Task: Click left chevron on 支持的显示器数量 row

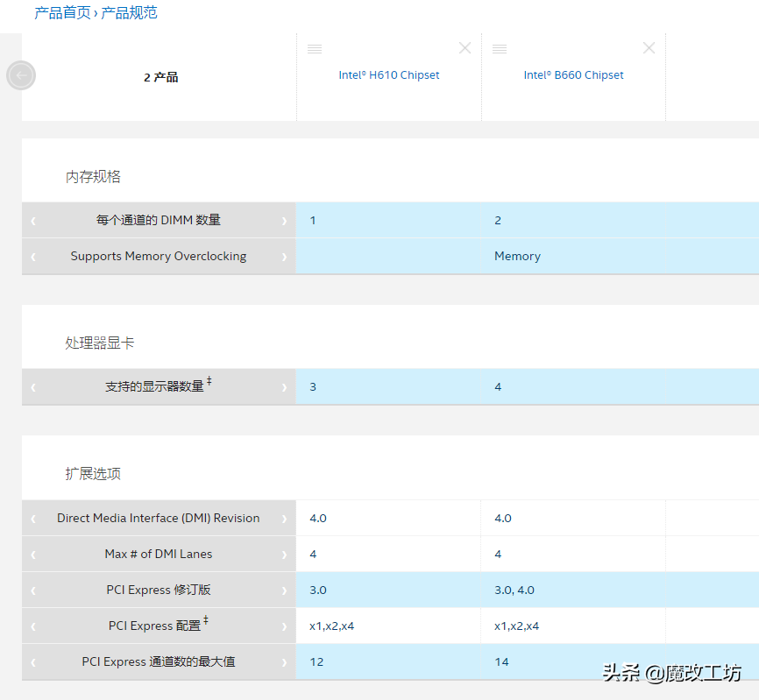Action: coord(33,387)
